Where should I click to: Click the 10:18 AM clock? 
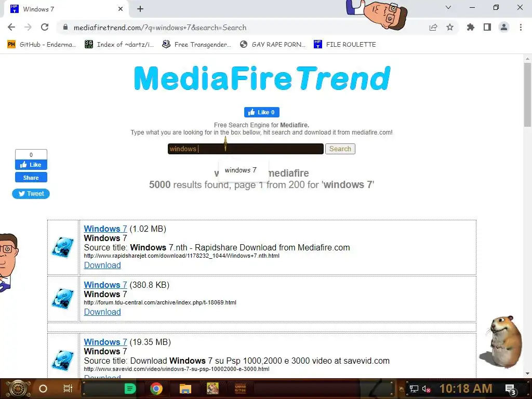466,389
